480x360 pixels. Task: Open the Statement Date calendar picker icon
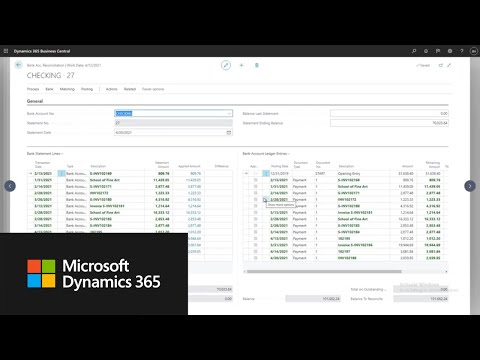click(x=229, y=133)
